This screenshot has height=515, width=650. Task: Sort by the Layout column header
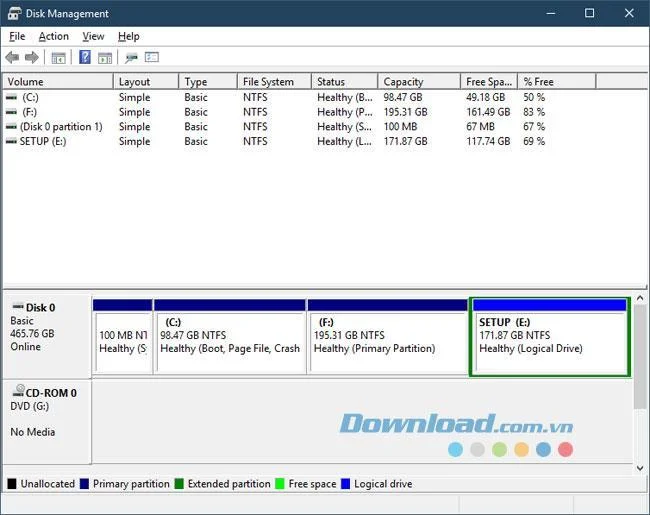(x=146, y=82)
